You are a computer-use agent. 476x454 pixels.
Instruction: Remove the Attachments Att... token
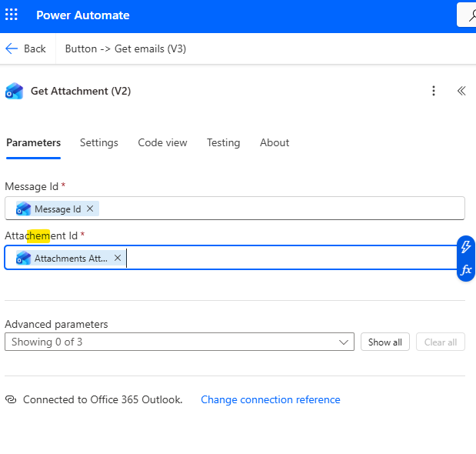tap(118, 258)
